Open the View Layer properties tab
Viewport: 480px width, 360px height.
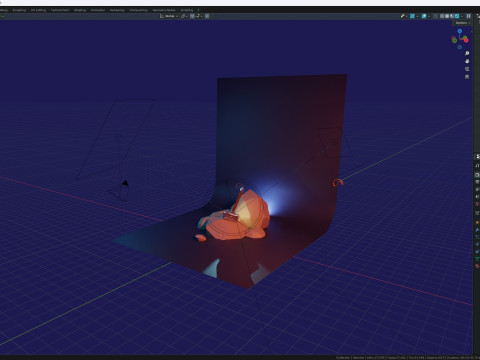pyautogui.click(x=477, y=189)
